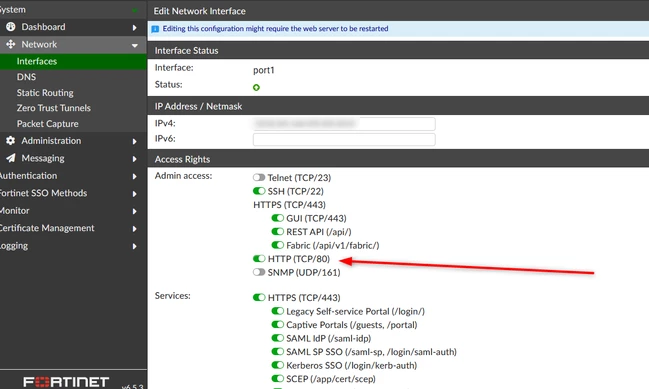Click the Dashboard gauge icon
This screenshot has width=649, height=389.
tap(11, 27)
